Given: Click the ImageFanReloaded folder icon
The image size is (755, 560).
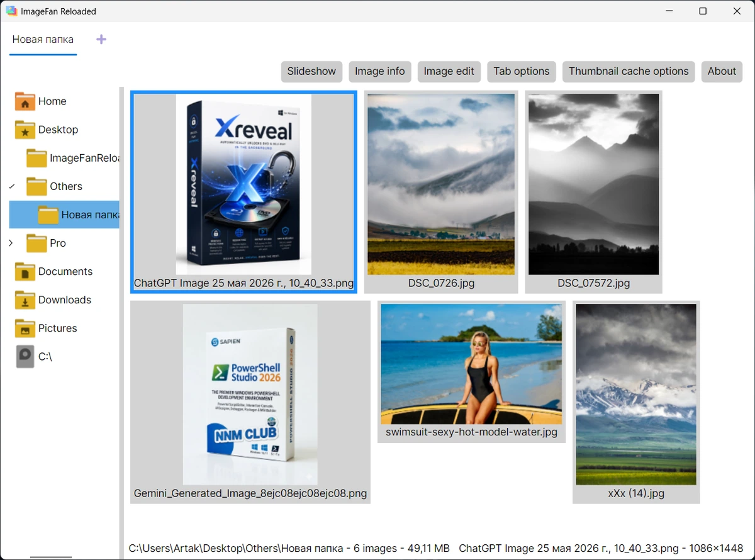Looking at the screenshot, I should point(36,158).
